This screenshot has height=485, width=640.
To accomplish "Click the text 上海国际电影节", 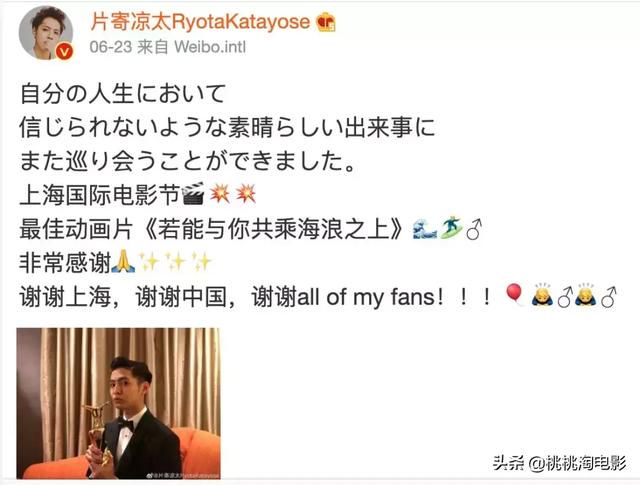I will click(x=100, y=194).
